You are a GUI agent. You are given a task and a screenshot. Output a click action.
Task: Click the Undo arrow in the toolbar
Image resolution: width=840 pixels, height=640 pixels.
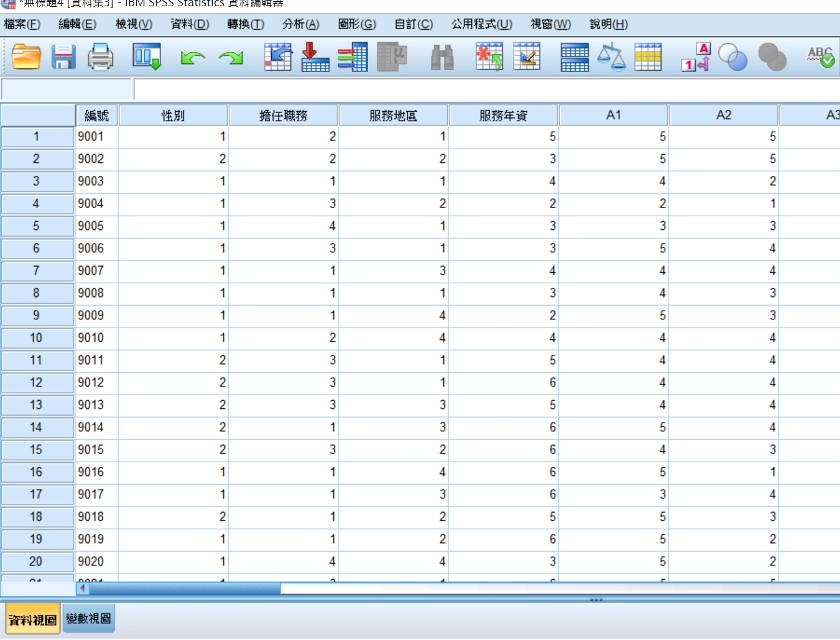(x=193, y=58)
